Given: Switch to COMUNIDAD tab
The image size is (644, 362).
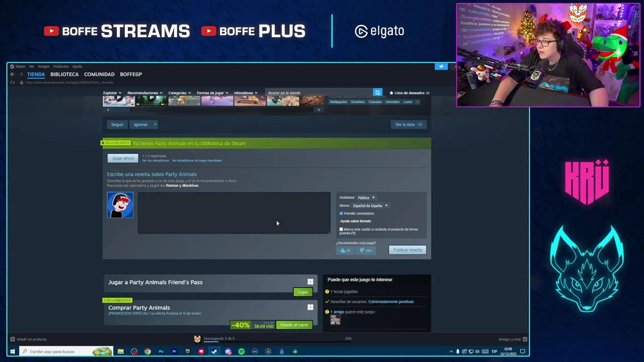Looking at the screenshot, I should (x=99, y=74).
